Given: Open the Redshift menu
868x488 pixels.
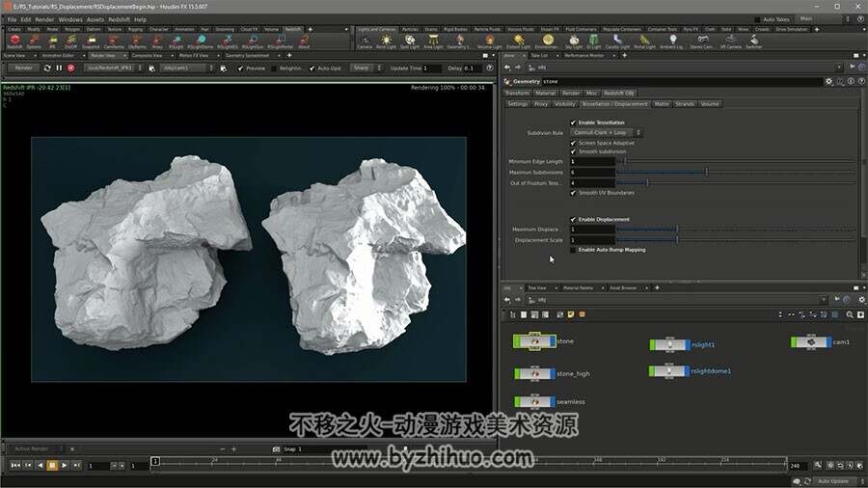Looking at the screenshot, I should click(x=119, y=19).
